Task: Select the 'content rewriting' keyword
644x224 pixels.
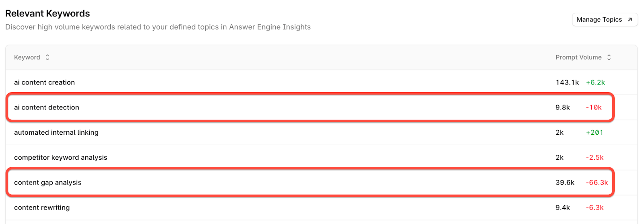Action: [42, 208]
